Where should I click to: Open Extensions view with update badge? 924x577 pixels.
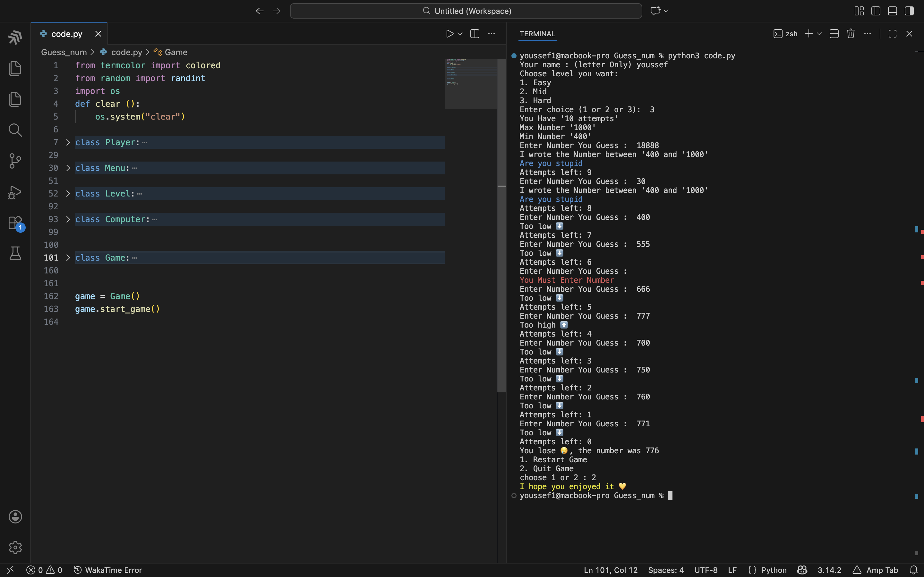(15, 223)
